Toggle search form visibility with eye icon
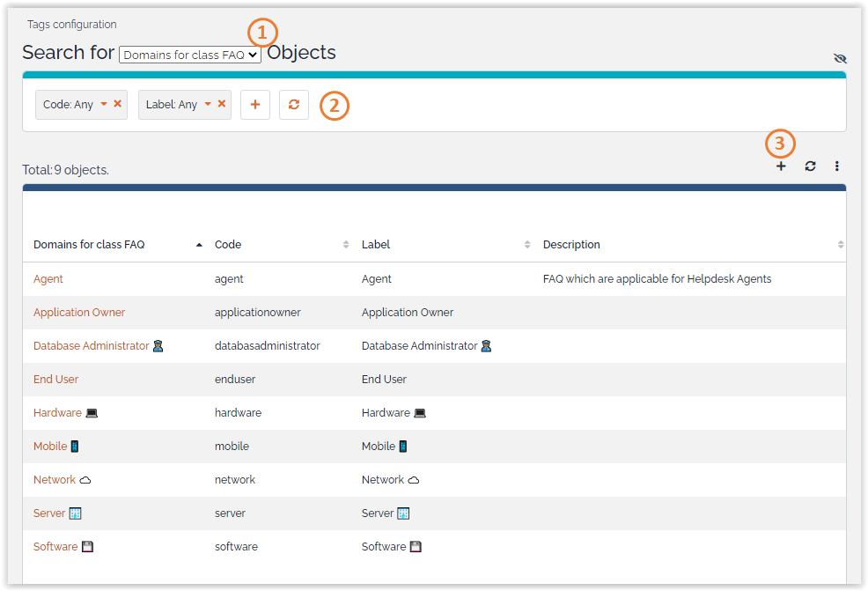 click(x=840, y=58)
